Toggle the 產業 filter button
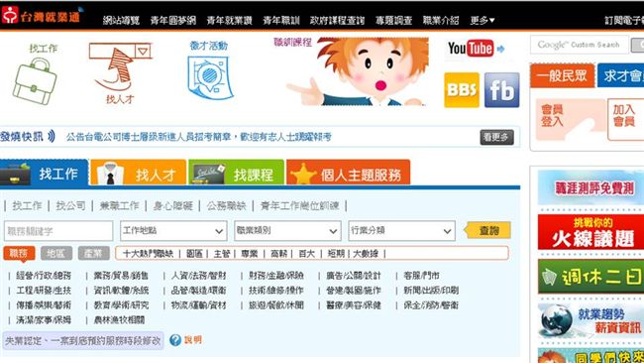Screen dimensions: 644x363 coord(94,253)
